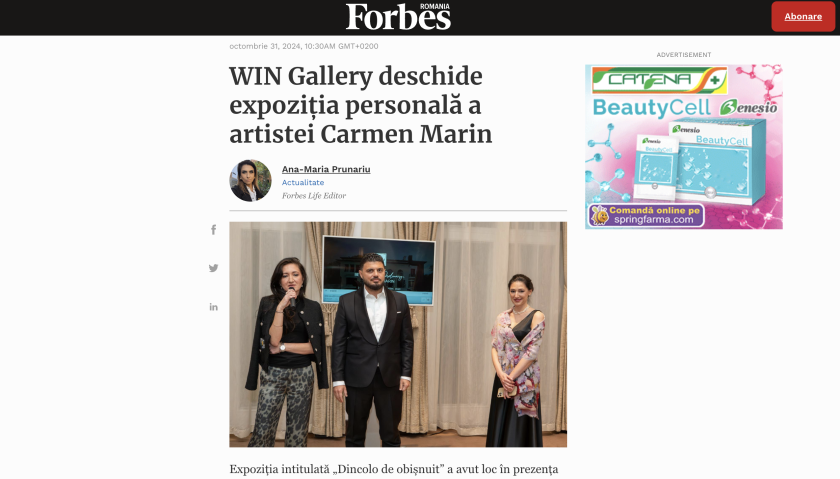The width and height of the screenshot is (840, 479).
Task: Share article via Facebook icon
Action: (x=213, y=230)
